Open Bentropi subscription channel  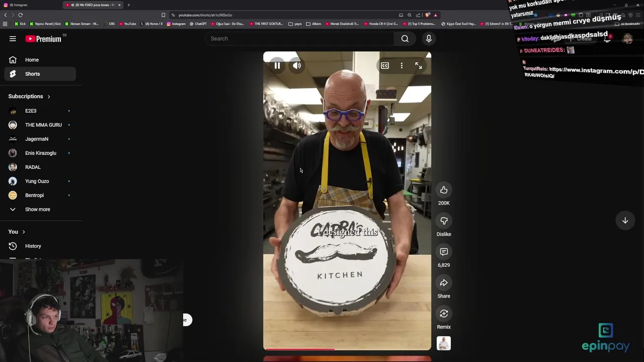tap(40, 195)
